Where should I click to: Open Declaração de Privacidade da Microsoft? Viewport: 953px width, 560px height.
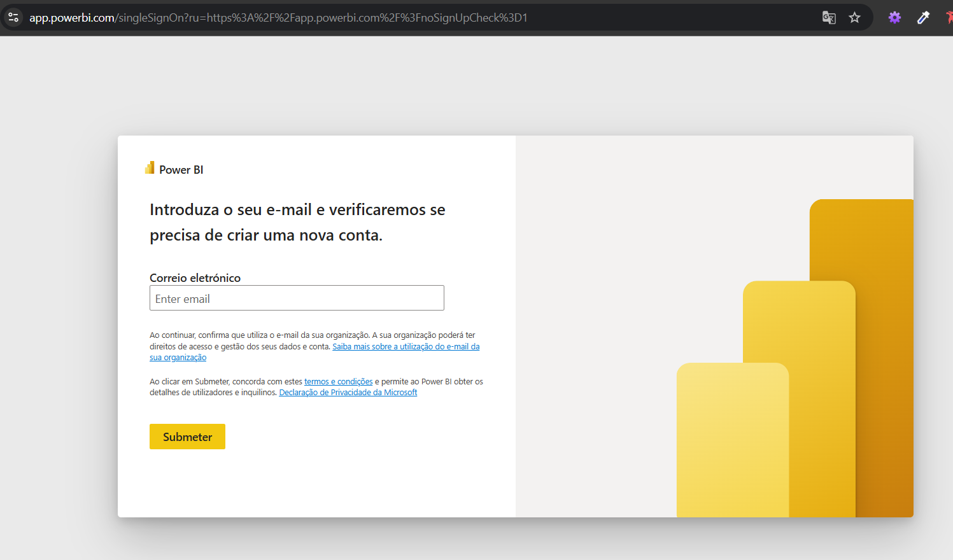348,392
